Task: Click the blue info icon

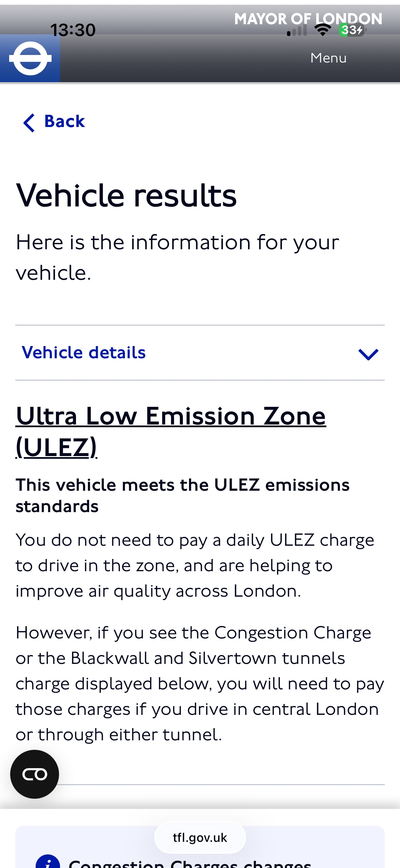Action: tap(48, 863)
